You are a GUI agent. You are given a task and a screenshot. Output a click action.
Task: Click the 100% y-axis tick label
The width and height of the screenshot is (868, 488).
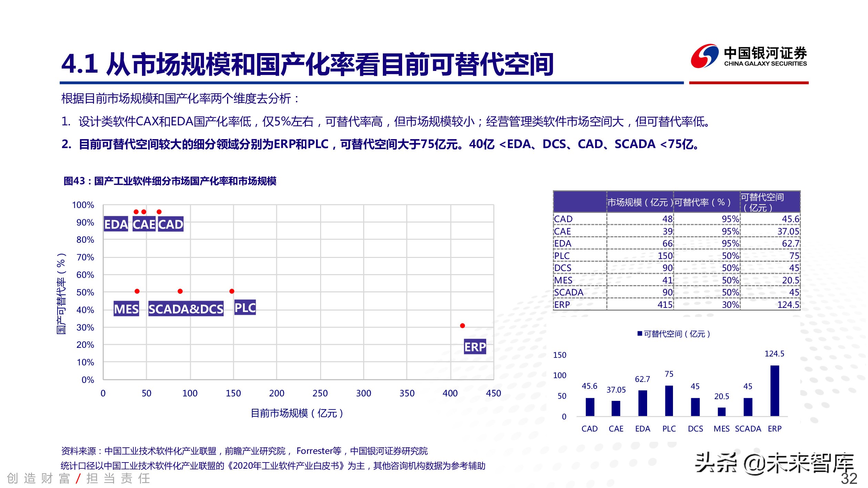(83, 205)
